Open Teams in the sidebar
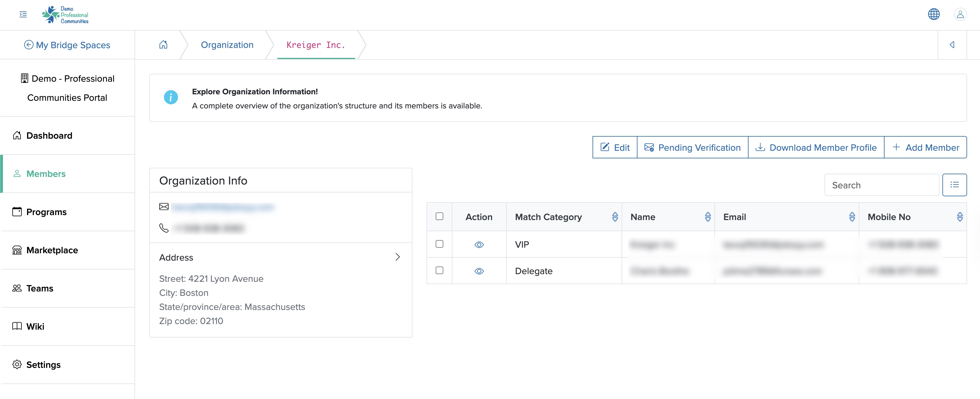The width and height of the screenshot is (980, 399). pyautogui.click(x=68, y=288)
